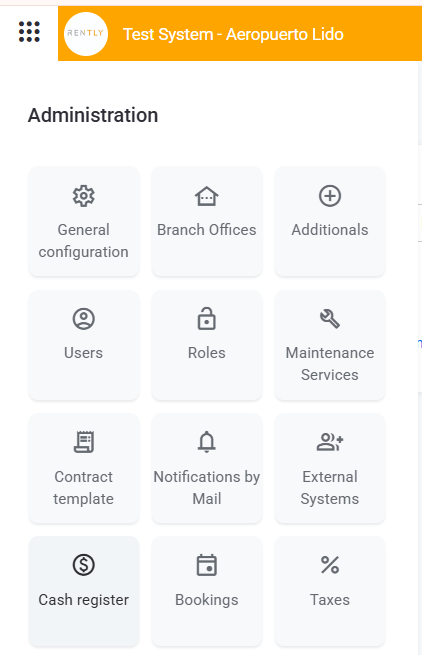
Task: Open Maintenance Services wrench icon
Action: [x=330, y=319]
